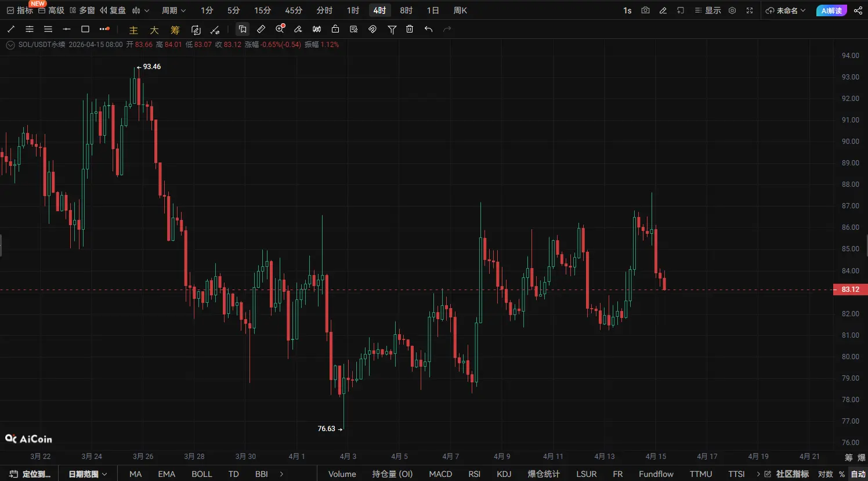Screen dimensions: 868x481
Task: Switch to the 1日 timeframe tab
Action: [x=433, y=10]
